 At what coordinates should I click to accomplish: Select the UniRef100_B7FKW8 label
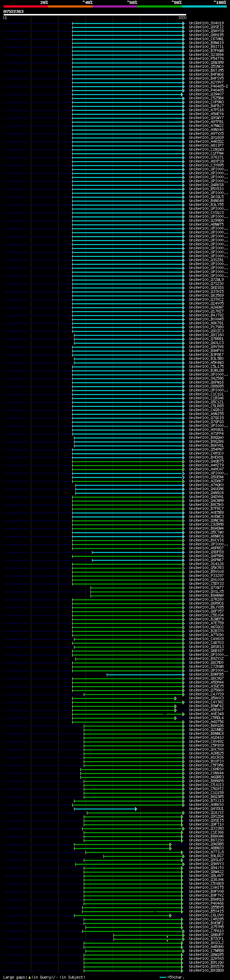[206, 51]
